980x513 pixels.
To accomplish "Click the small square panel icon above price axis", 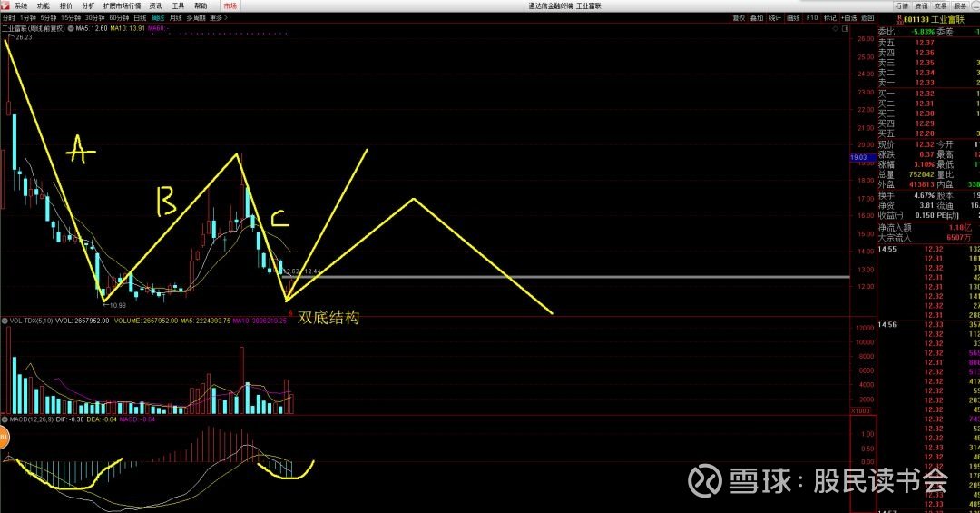I will [845, 28].
